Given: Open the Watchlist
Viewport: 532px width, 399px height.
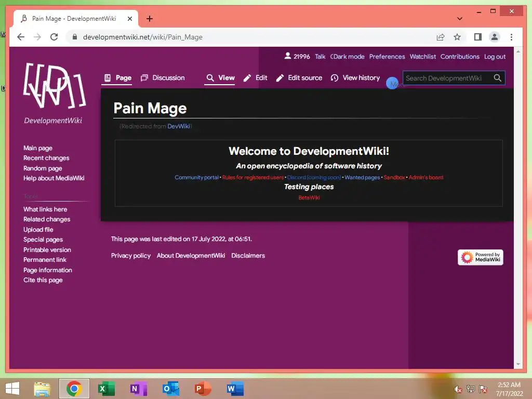Looking at the screenshot, I should [x=423, y=56].
